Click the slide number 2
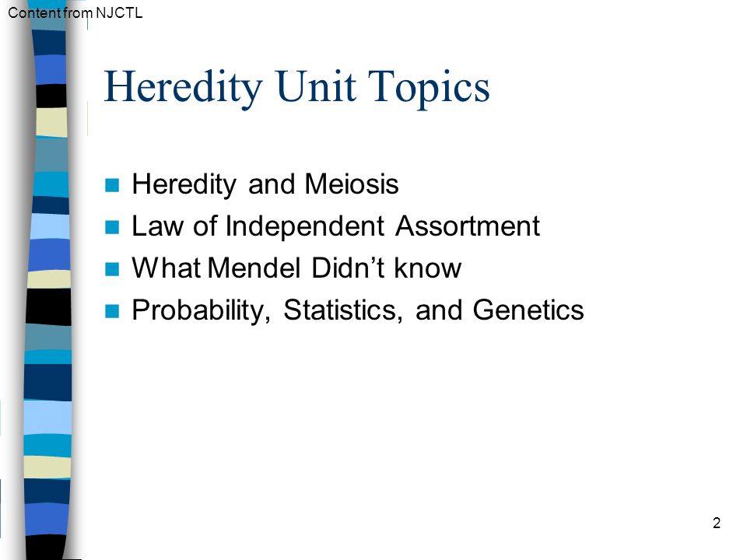The image size is (747, 560). pyautogui.click(x=717, y=523)
